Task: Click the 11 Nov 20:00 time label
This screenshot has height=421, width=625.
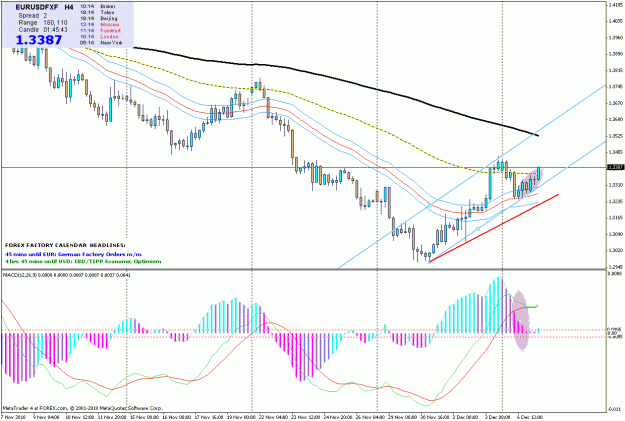Action: pyautogui.click(x=110, y=417)
